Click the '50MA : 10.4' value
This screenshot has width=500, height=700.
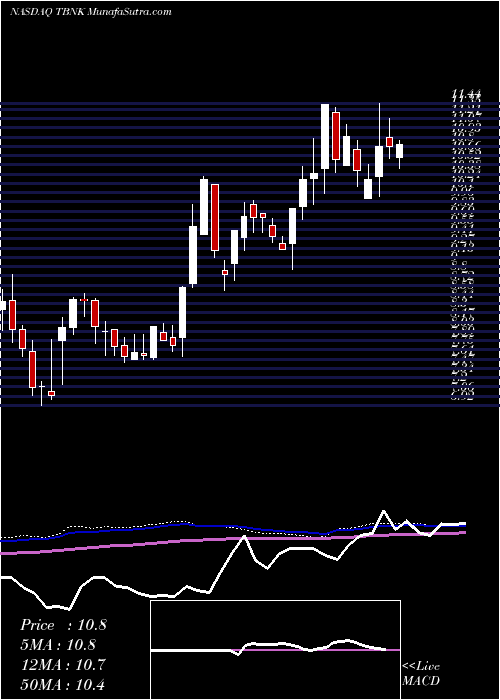(x=63, y=684)
